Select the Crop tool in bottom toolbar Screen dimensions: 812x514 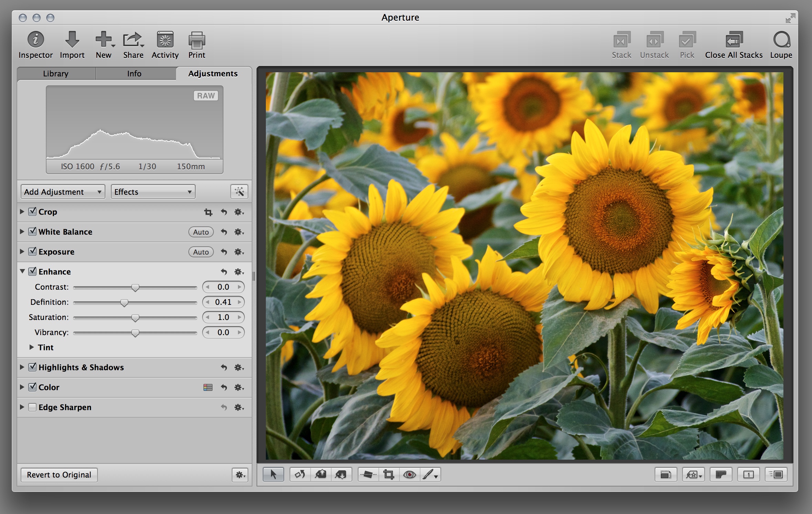[x=389, y=474]
